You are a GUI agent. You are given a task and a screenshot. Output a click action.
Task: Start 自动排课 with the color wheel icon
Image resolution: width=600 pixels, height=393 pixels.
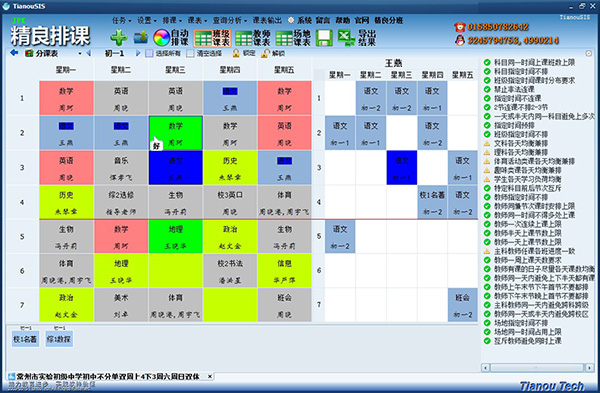pos(171,38)
